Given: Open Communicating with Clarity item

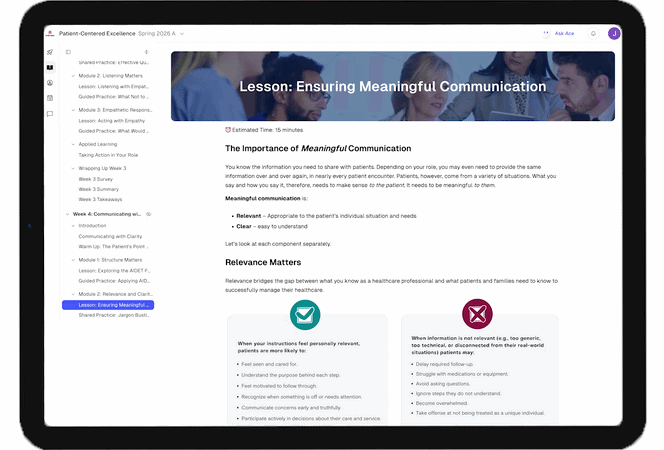Looking at the screenshot, I should pyautogui.click(x=110, y=236).
